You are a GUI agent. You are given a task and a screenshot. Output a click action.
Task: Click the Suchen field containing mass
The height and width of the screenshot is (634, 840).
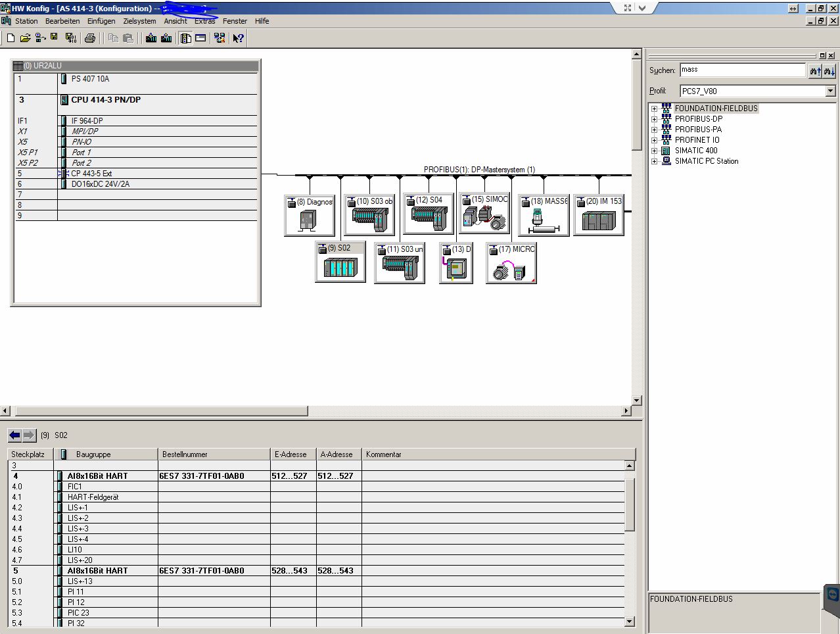tap(743, 70)
